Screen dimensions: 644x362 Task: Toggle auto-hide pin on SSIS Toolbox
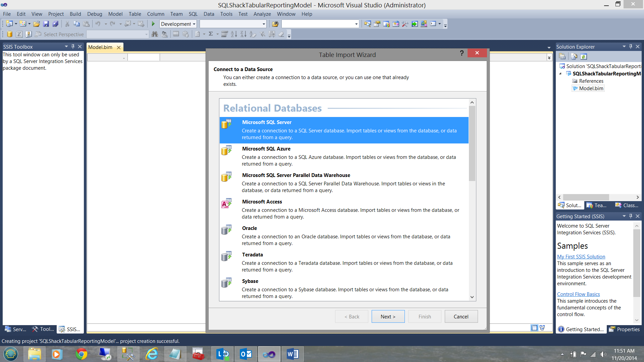(73, 47)
